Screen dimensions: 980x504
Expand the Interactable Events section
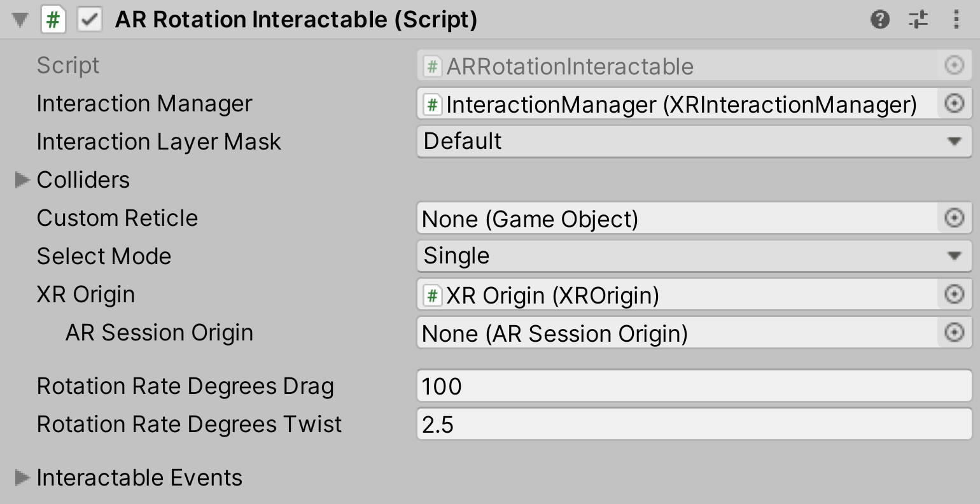pos(21,478)
